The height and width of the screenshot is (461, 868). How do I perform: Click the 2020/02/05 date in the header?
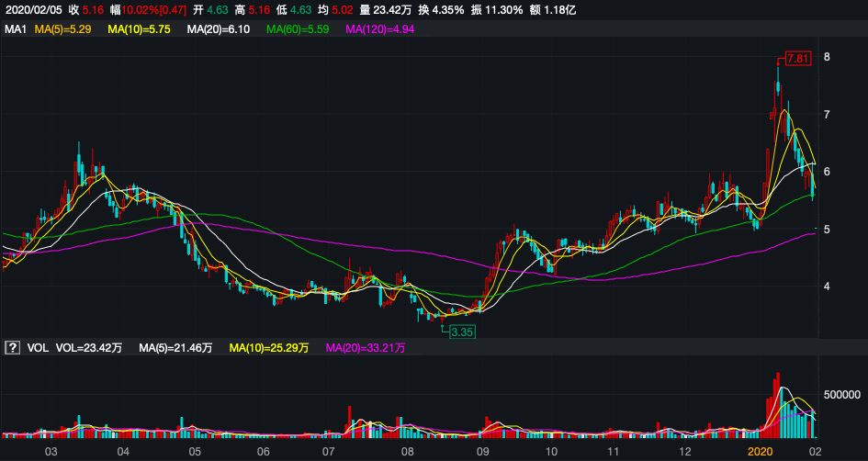(33, 9)
